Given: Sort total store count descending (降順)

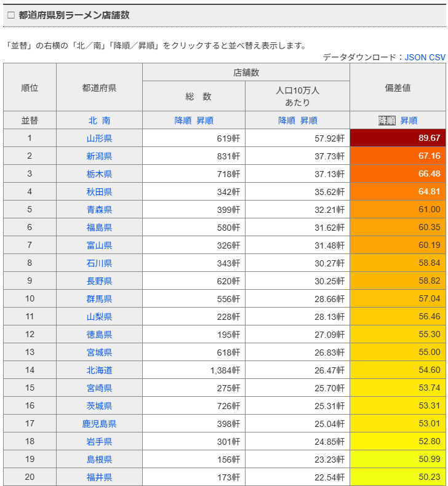Looking at the screenshot, I should click(x=183, y=120).
